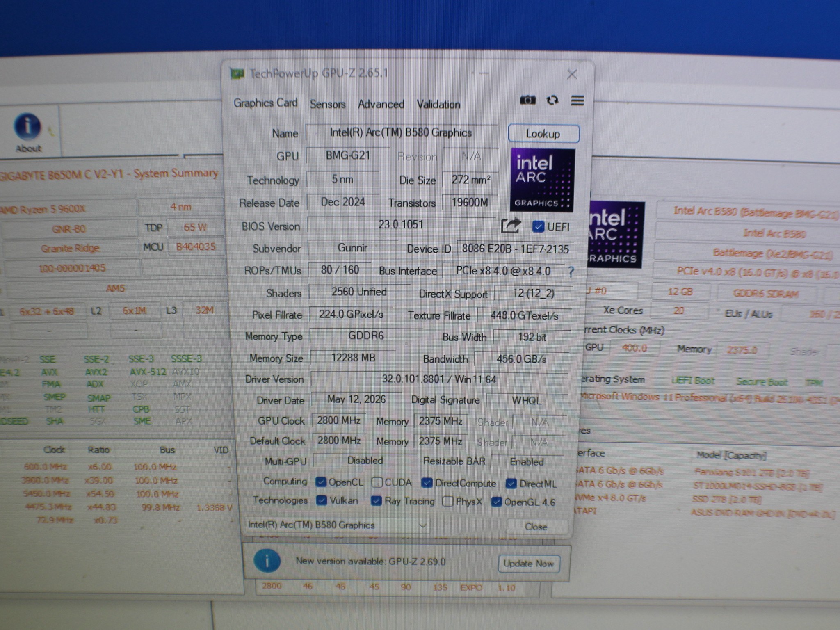This screenshot has height=630, width=840.
Task: Switch to the Advanced tab
Action: coord(381,104)
